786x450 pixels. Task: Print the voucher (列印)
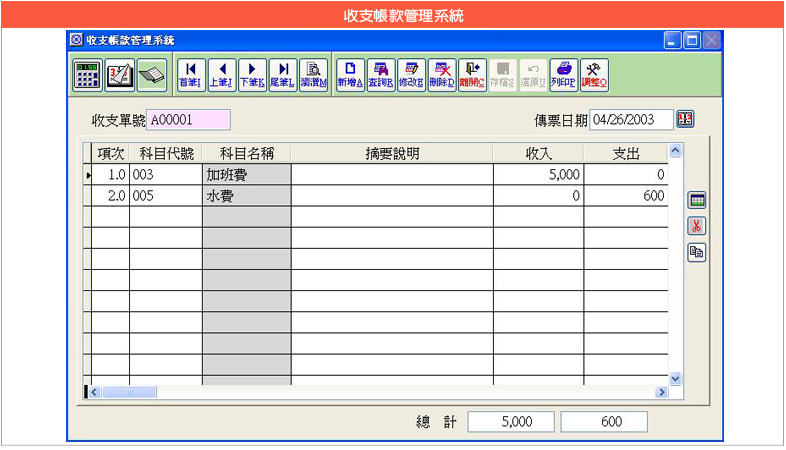(563, 73)
